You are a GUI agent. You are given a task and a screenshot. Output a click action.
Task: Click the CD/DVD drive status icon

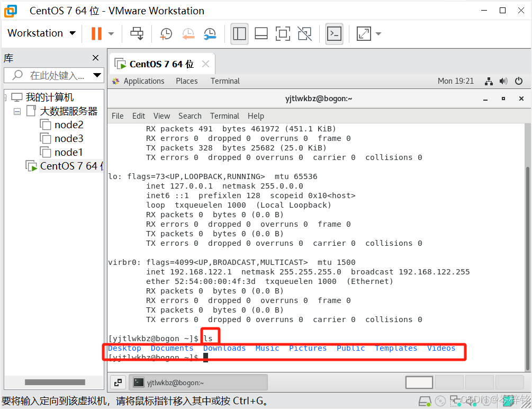440,402
